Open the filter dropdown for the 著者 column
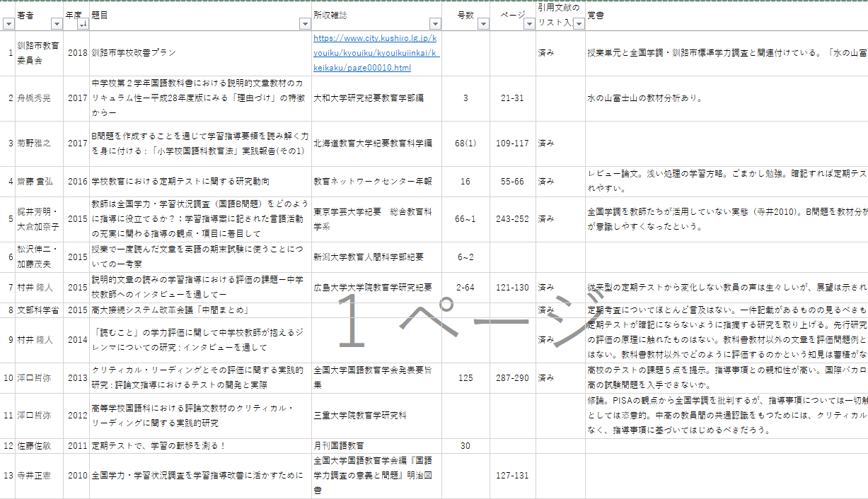The image size is (868, 499). click(57, 24)
